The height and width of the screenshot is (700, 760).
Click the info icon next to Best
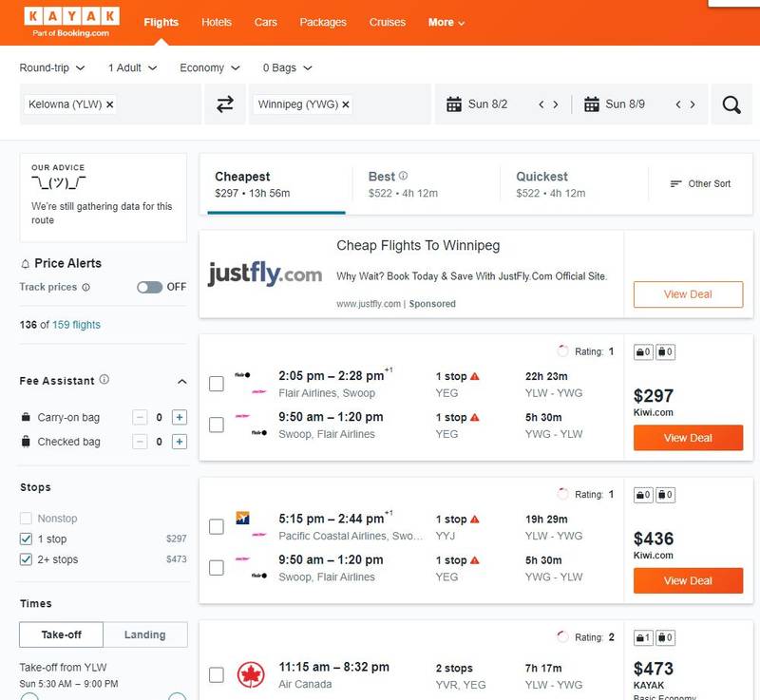tap(403, 176)
